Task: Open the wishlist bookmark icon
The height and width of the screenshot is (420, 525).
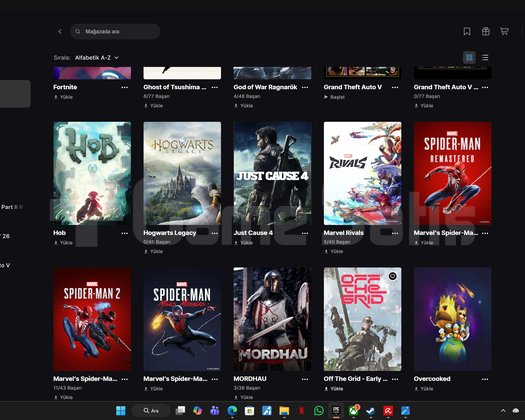Action: (x=467, y=31)
